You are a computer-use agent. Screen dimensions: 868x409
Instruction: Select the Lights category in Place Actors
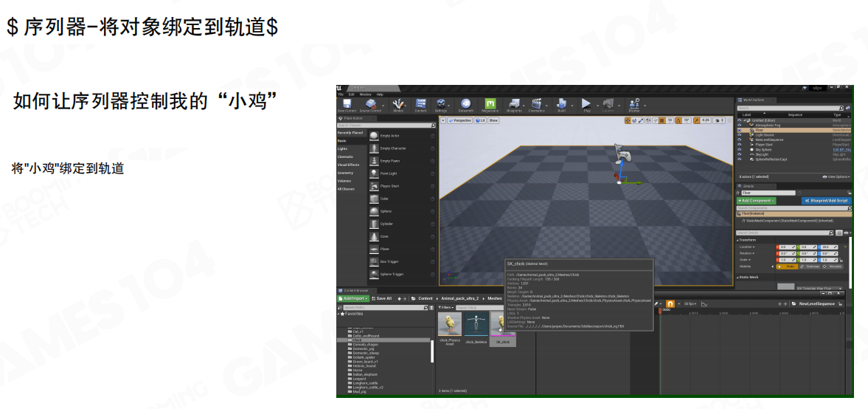point(343,148)
